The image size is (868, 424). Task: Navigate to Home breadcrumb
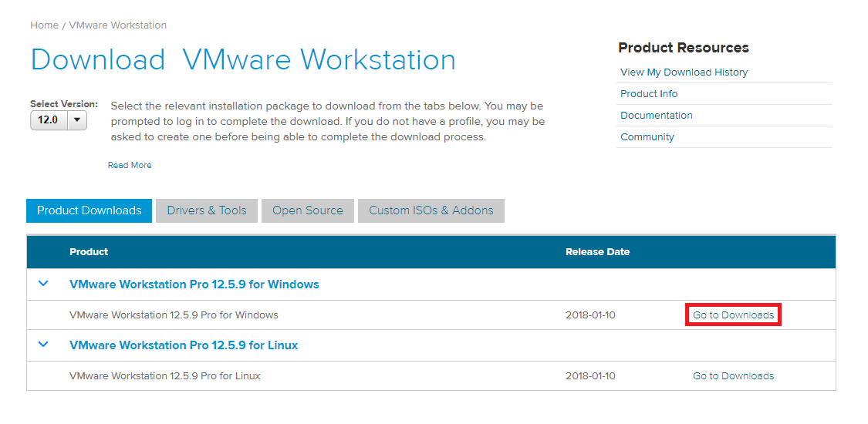point(44,25)
